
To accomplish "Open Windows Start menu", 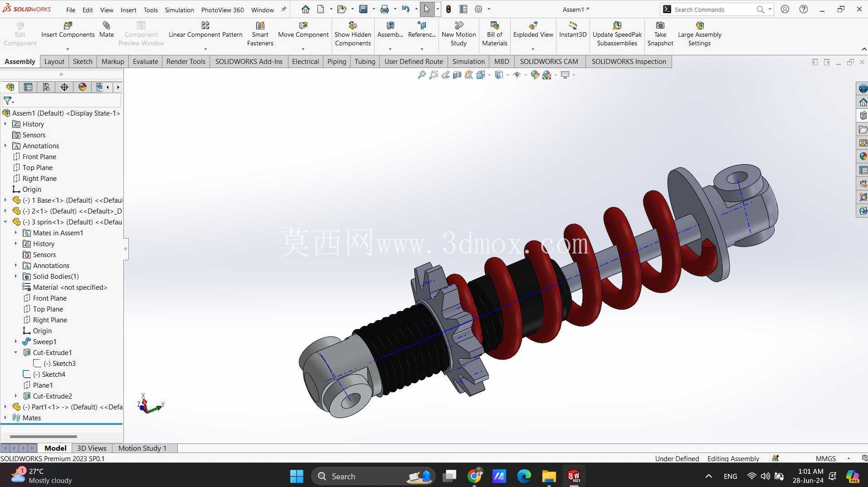I will point(297,476).
